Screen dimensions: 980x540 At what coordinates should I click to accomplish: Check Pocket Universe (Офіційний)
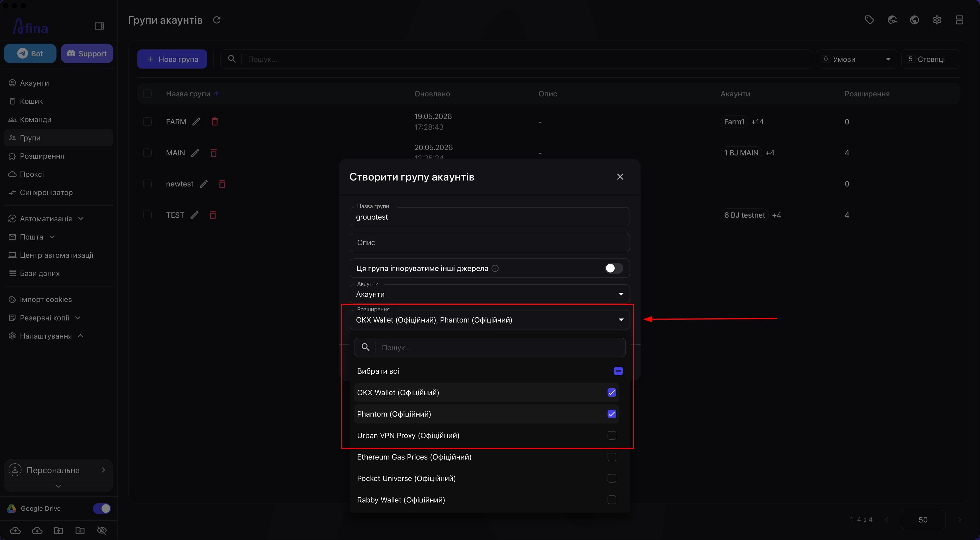pyautogui.click(x=612, y=478)
